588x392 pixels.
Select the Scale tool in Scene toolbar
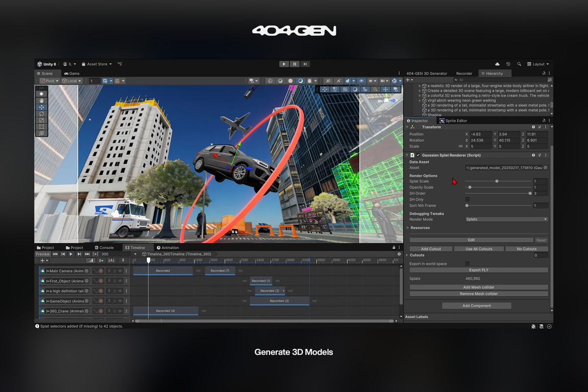[x=42, y=120]
